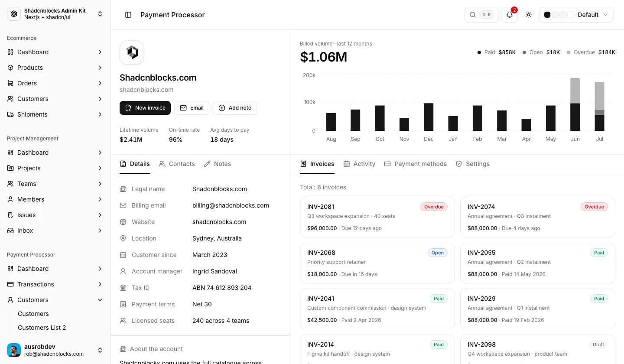Image resolution: width=624 pixels, height=364 pixels.
Task: Open invoice INV-2074
Action: point(538,217)
